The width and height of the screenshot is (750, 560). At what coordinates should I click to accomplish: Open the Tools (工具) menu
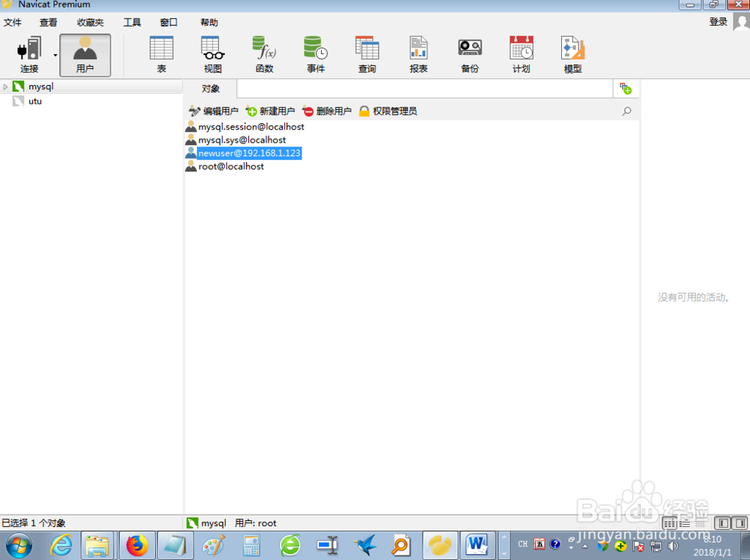pos(132,23)
